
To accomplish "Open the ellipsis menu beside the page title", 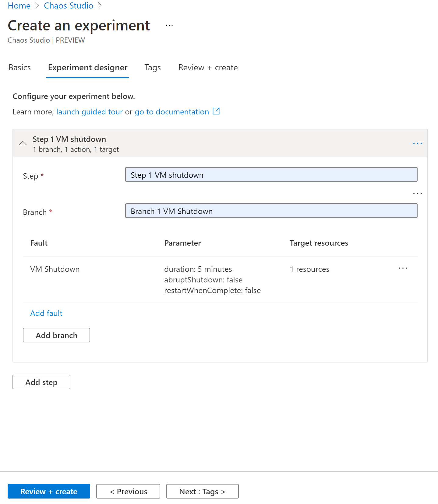I will pyautogui.click(x=169, y=26).
